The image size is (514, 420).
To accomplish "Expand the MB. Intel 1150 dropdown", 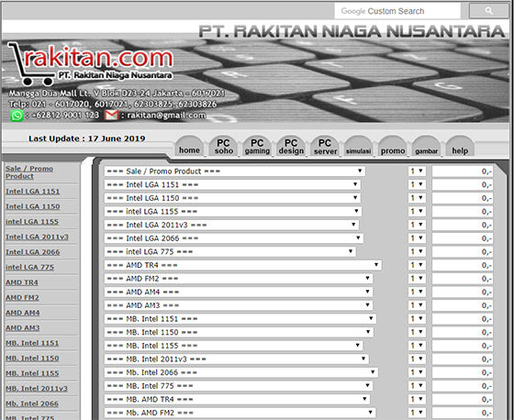I will coord(239,332).
